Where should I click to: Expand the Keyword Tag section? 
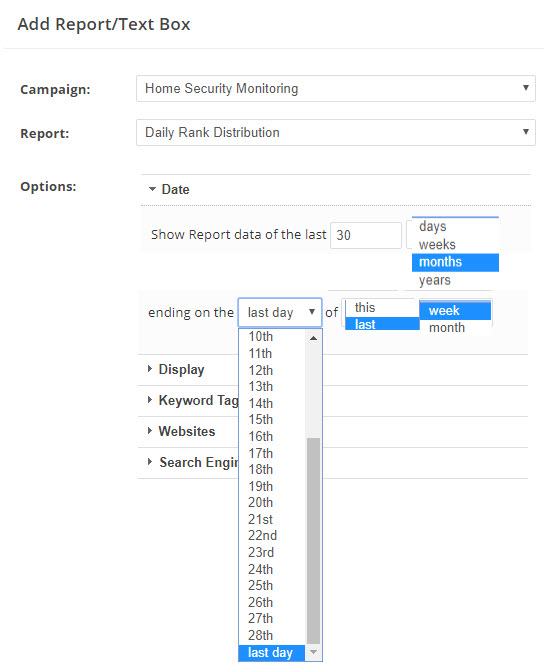192,401
